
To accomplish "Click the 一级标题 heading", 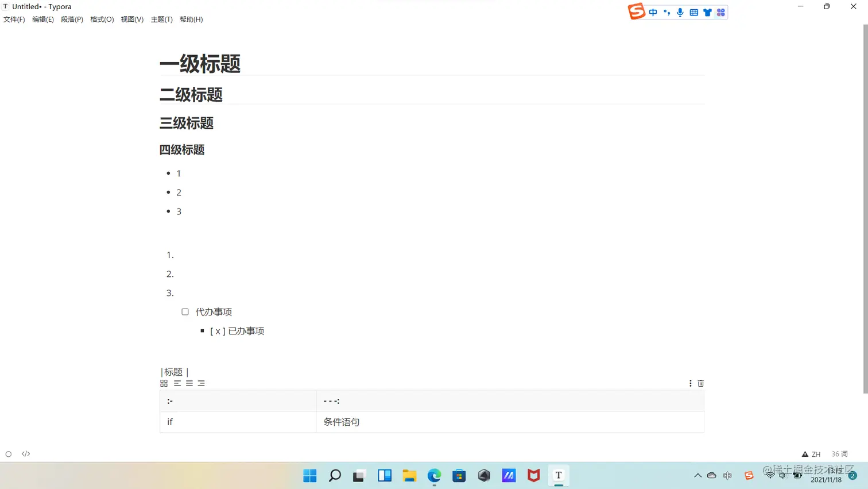I will pyautogui.click(x=200, y=64).
